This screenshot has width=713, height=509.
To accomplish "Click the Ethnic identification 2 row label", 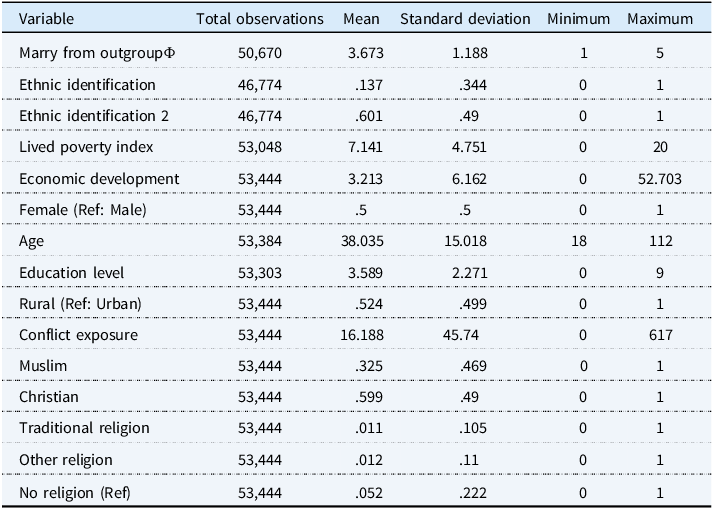I will (94, 116).
